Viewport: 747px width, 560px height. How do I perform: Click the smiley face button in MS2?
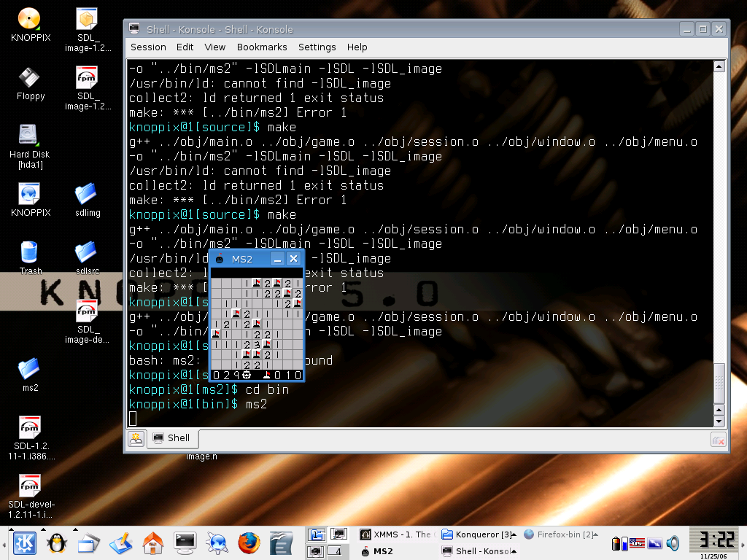[246, 375]
